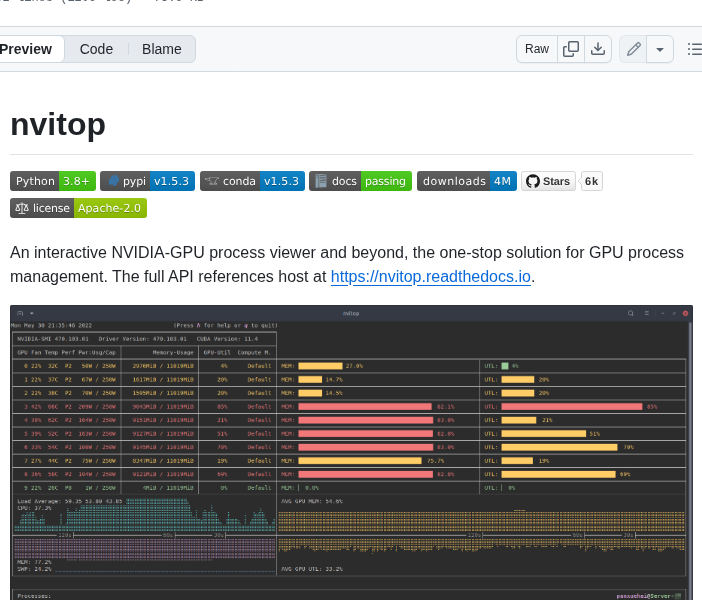Open docs passing badge
Viewport: 702px width, 600px height.
pyautogui.click(x=360, y=181)
